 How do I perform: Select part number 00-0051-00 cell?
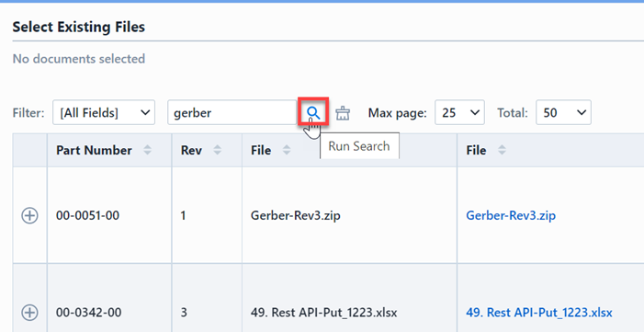[109, 215]
